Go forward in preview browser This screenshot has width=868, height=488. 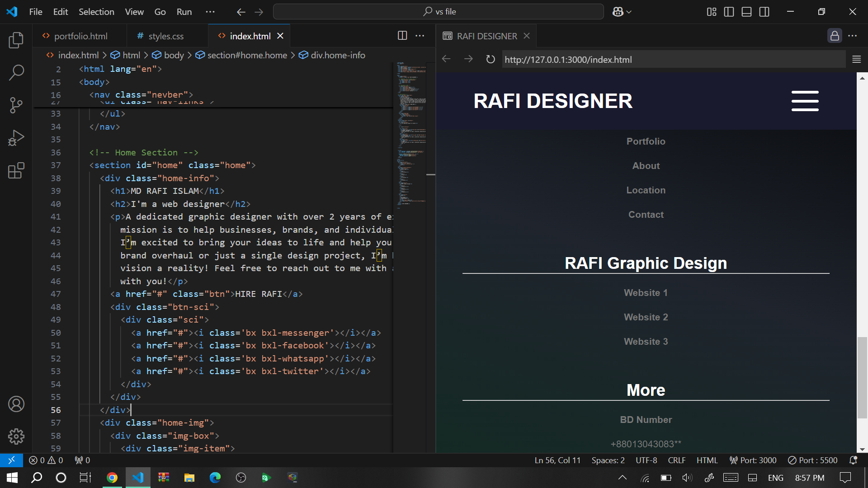pyautogui.click(x=468, y=59)
